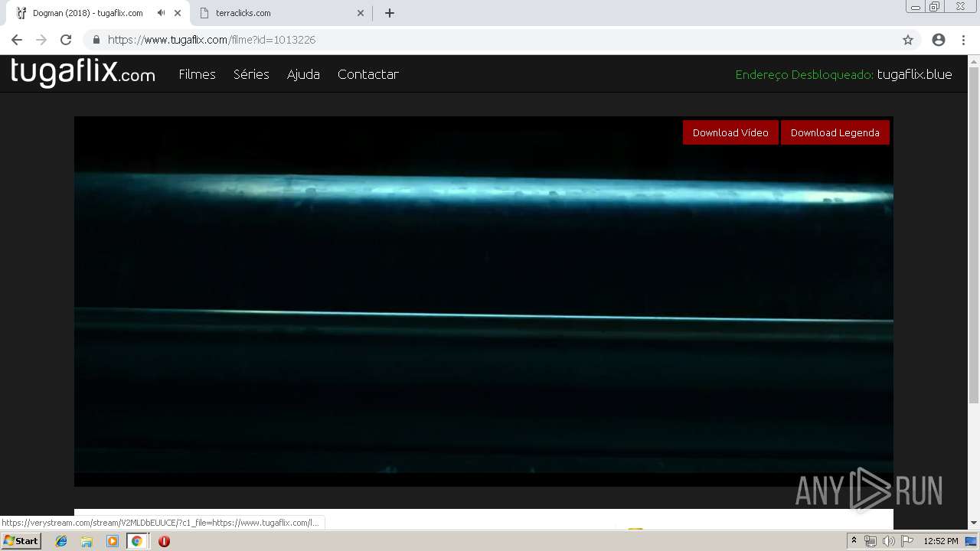This screenshot has height=551, width=980.
Task: Open the Ajuda menu item
Action: (x=303, y=74)
